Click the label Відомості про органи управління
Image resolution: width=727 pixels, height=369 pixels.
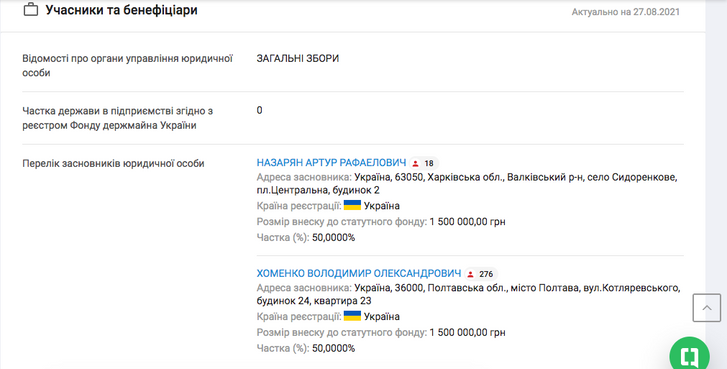click(128, 65)
